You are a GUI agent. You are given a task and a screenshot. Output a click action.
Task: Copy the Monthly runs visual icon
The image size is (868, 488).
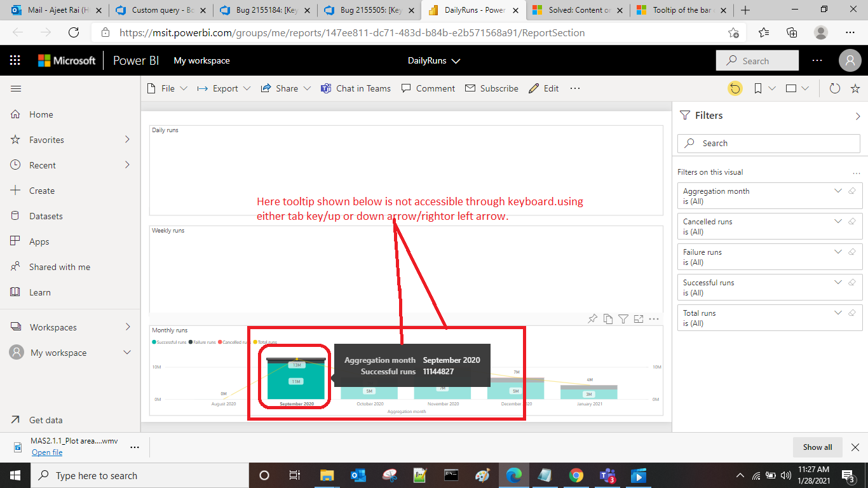click(x=608, y=319)
